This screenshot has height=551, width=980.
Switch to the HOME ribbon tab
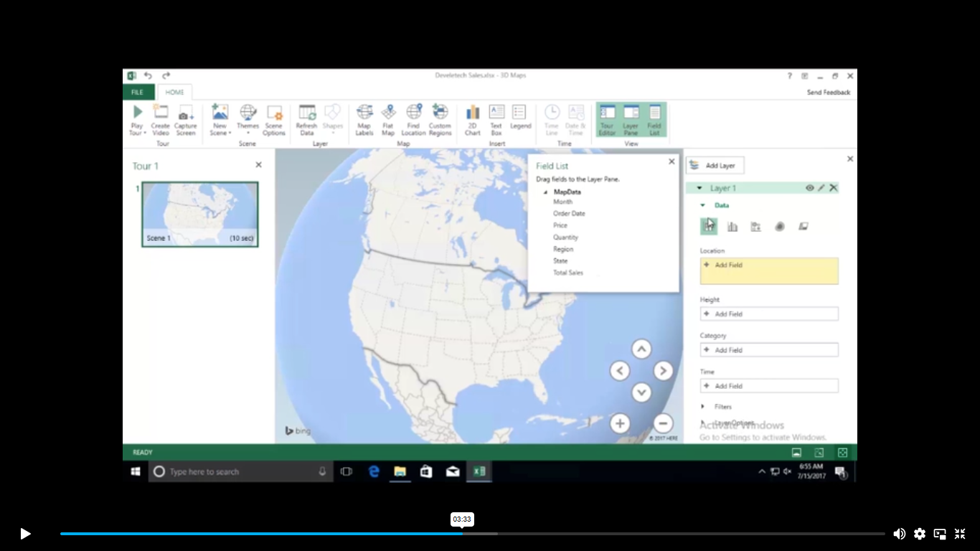(174, 92)
